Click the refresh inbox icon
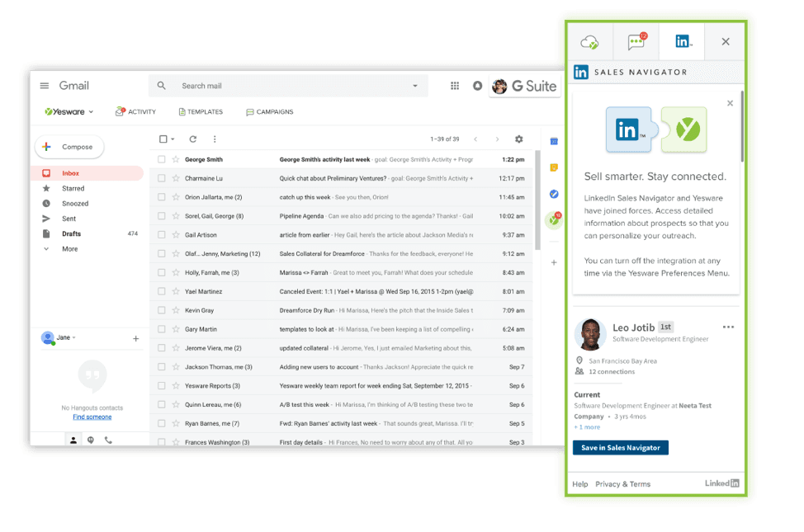 coord(193,139)
